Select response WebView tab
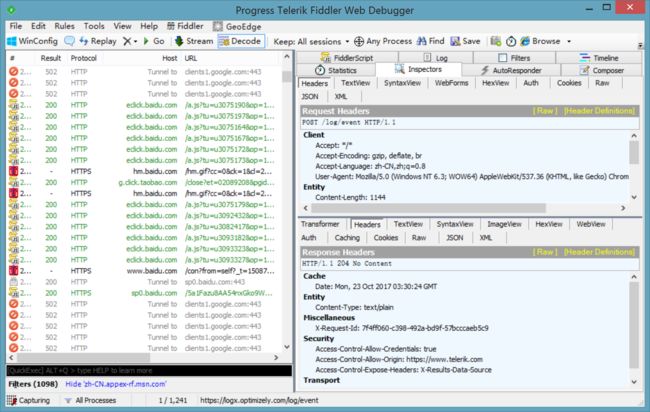The height and width of the screenshot is (412, 650). tap(591, 224)
